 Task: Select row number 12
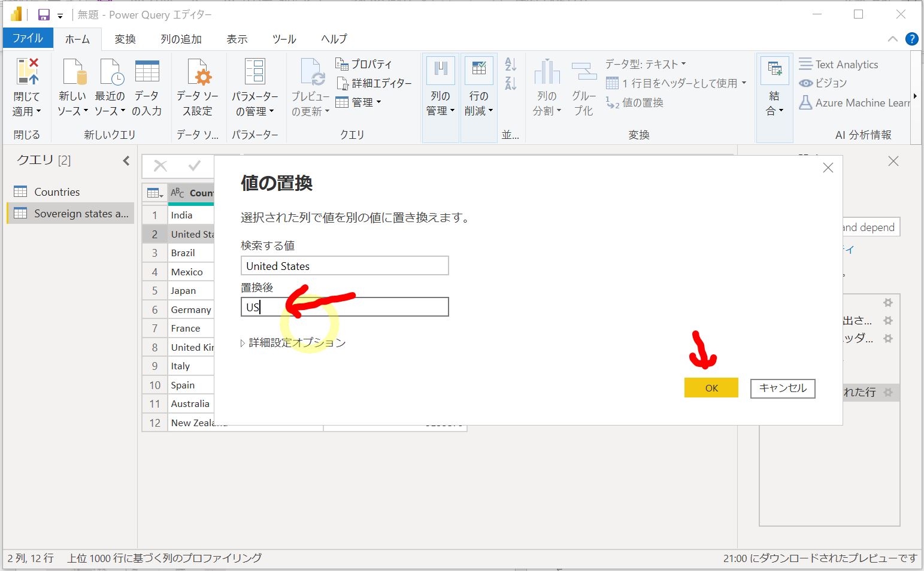(155, 423)
